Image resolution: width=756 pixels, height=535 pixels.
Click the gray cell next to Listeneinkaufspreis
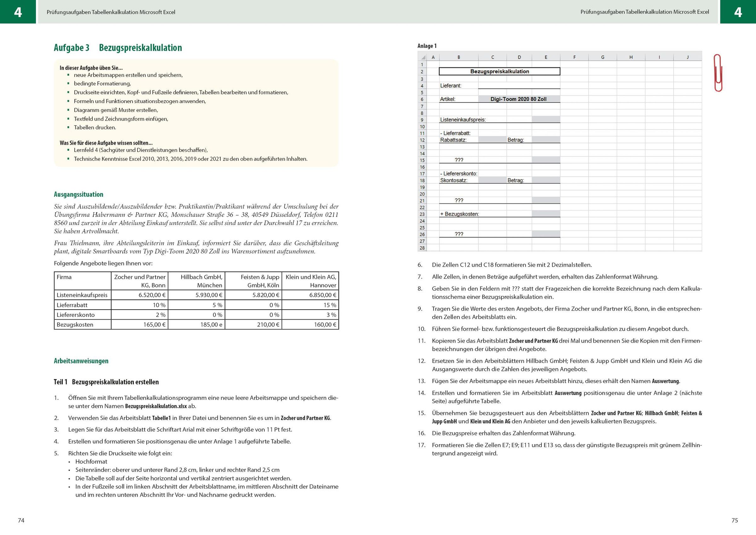tap(545, 119)
